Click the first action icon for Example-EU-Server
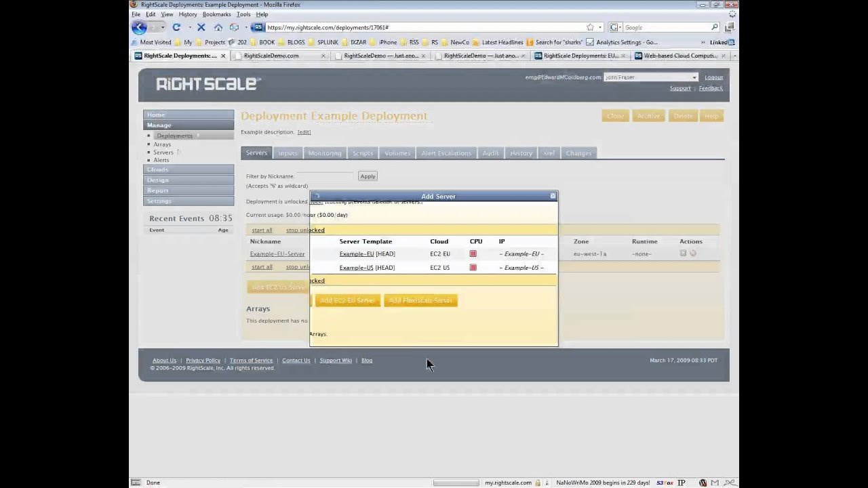This screenshot has width=868, height=488. point(683,253)
